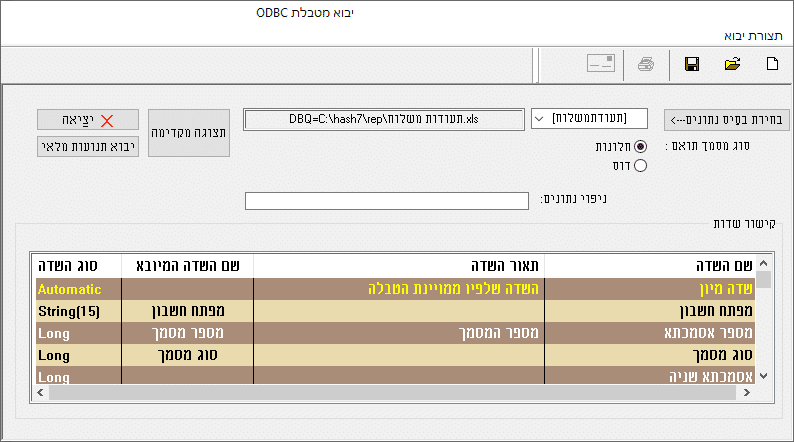Select the חלונות radio option
Screen dimensions: 794x442
pos(640,146)
